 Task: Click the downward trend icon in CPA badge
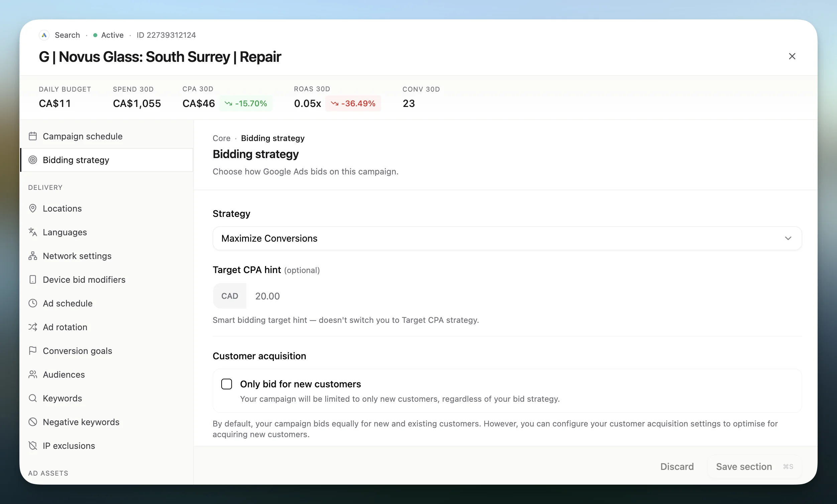coord(228,104)
